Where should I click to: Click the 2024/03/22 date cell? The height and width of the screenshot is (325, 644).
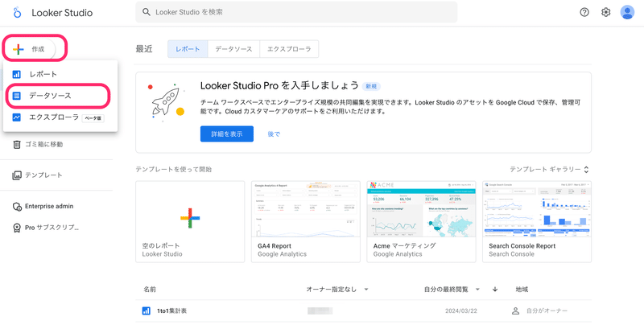460,311
